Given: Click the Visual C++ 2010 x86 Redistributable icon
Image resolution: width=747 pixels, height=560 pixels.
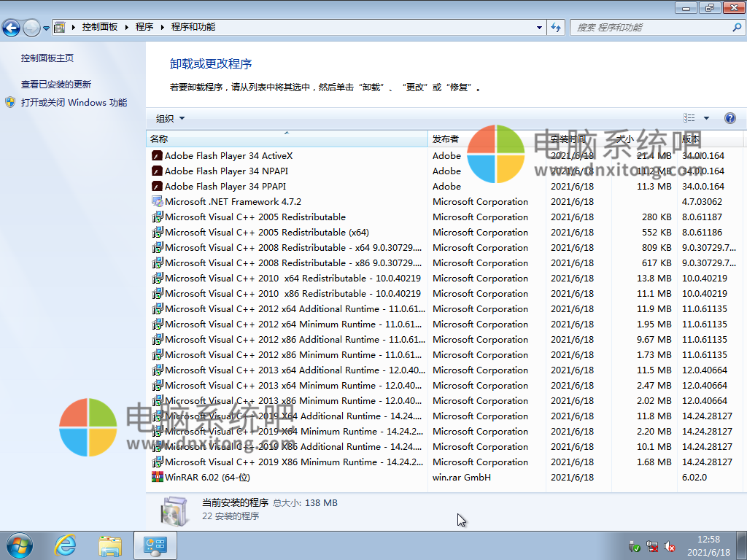Looking at the screenshot, I should [158, 293].
